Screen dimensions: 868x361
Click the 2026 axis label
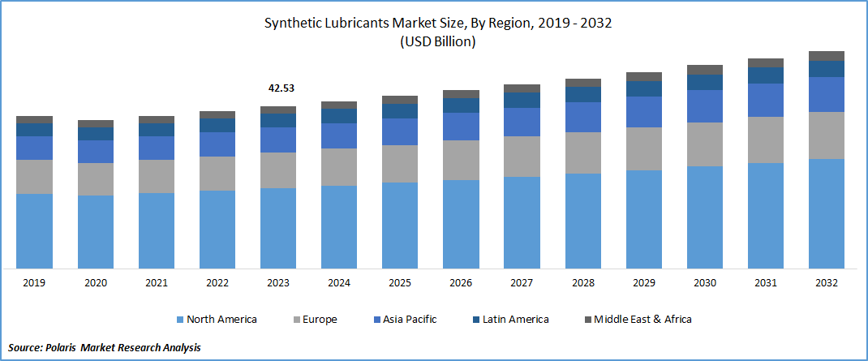[461, 283]
